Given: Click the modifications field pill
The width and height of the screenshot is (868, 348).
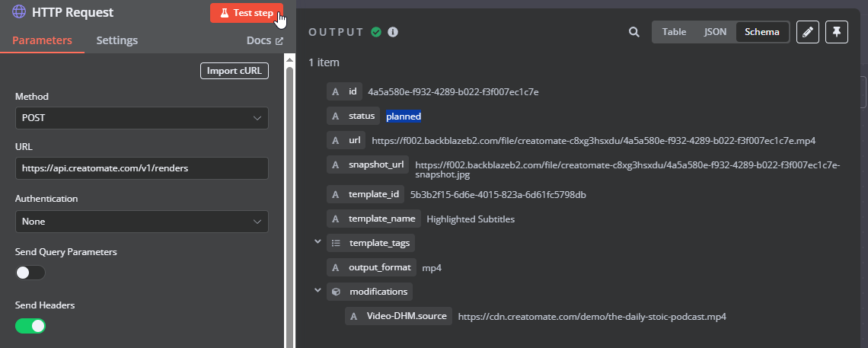Looking at the screenshot, I should pyautogui.click(x=370, y=292).
